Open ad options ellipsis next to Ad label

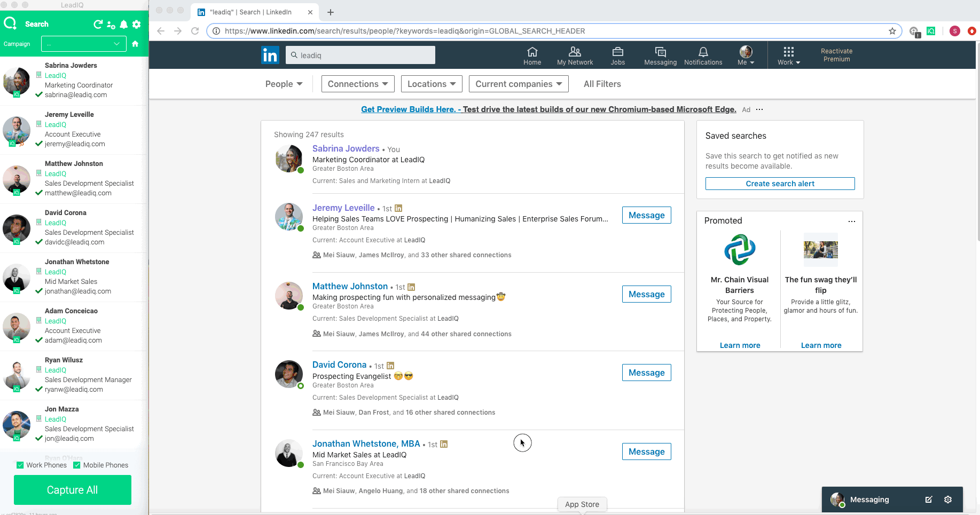click(x=759, y=109)
